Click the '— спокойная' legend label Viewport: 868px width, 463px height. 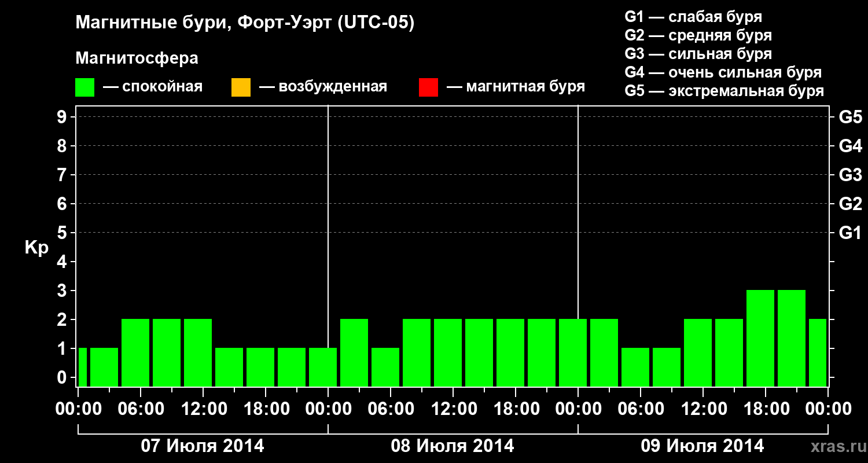(x=153, y=87)
